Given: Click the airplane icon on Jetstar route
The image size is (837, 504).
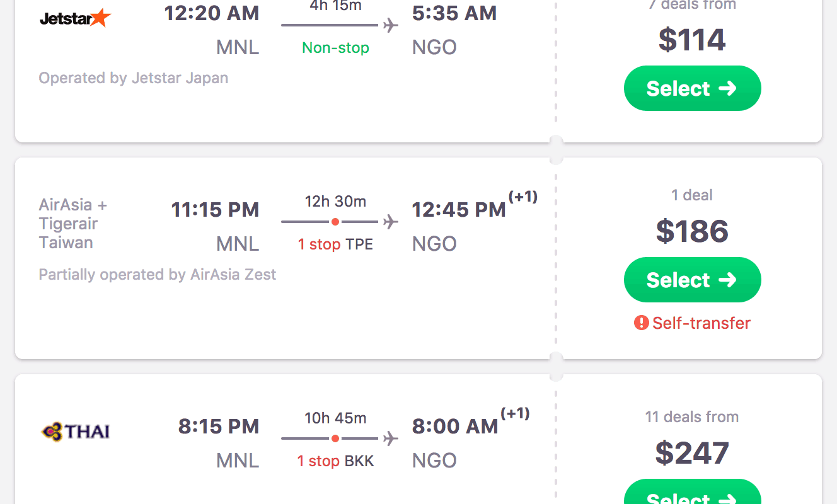Looking at the screenshot, I should [391, 25].
